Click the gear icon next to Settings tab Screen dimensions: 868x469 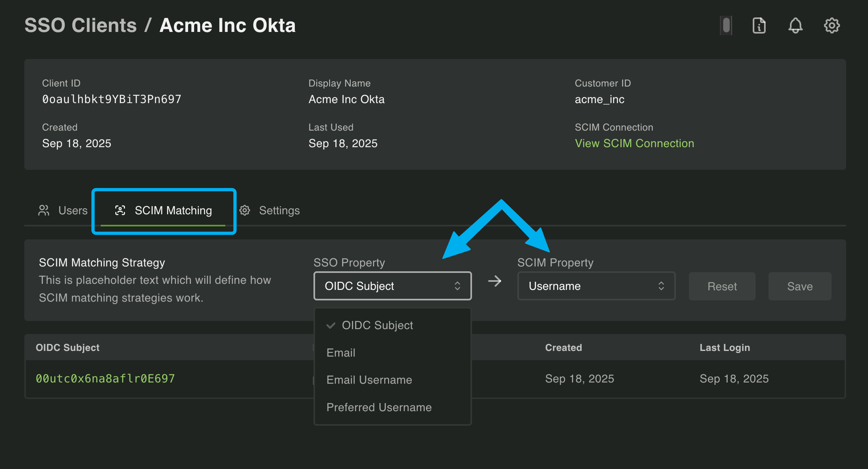[245, 210]
